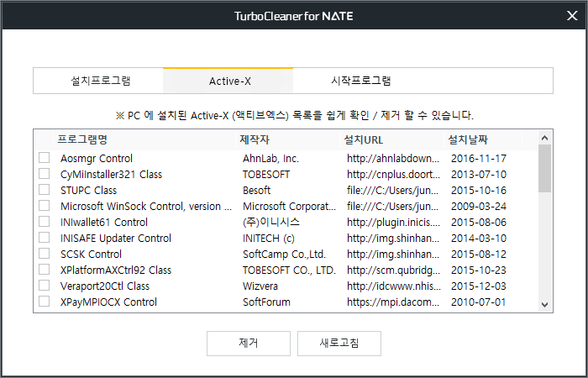This screenshot has width=588, height=378.
Task: Click the TOBESOFT CO., LTD. publisher cell
Action: pos(289,270)
